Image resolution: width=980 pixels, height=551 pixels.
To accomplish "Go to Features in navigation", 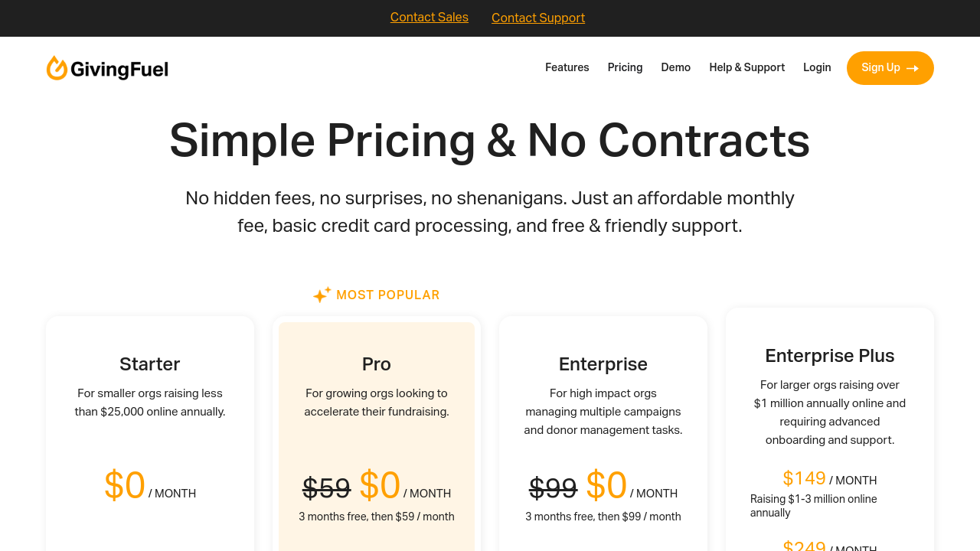I will [x=567, y=67].
